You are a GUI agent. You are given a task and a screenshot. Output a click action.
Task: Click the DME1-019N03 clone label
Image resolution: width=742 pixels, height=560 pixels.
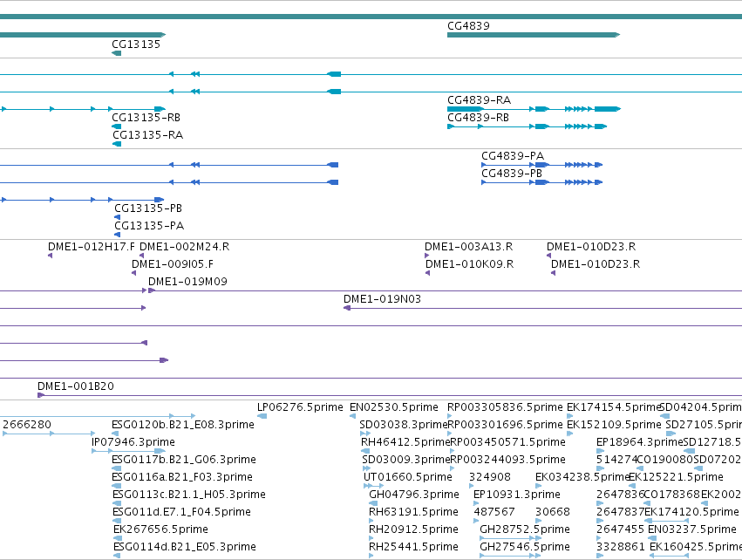[x=382, y=299]
